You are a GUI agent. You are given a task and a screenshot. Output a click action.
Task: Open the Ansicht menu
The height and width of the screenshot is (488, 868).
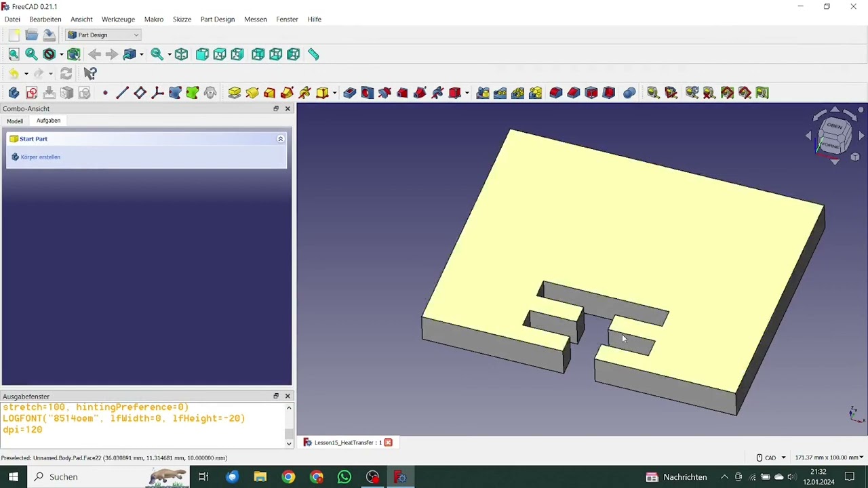tap(81, 19)
